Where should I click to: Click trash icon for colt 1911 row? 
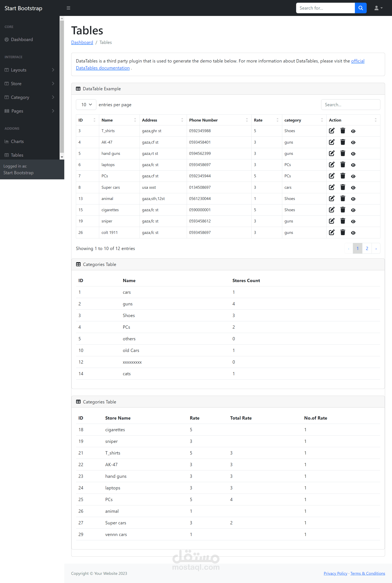(x=342, y=232)
